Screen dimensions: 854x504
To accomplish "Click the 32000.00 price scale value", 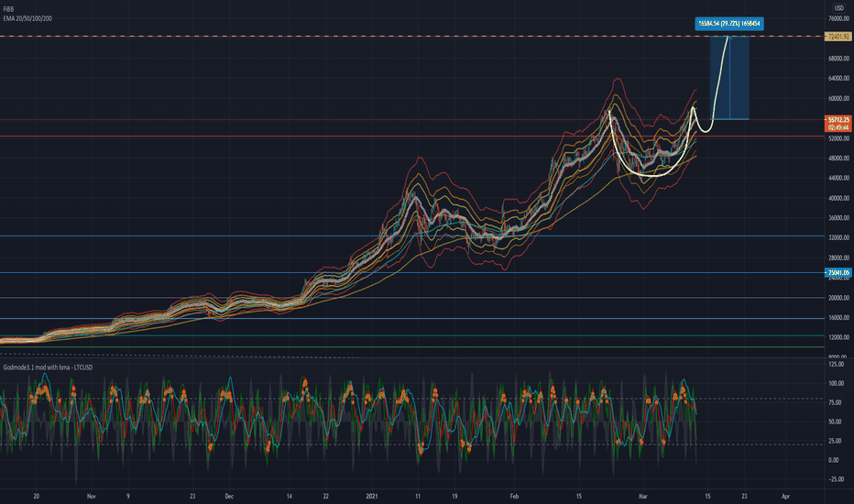I will click(838, 238).
